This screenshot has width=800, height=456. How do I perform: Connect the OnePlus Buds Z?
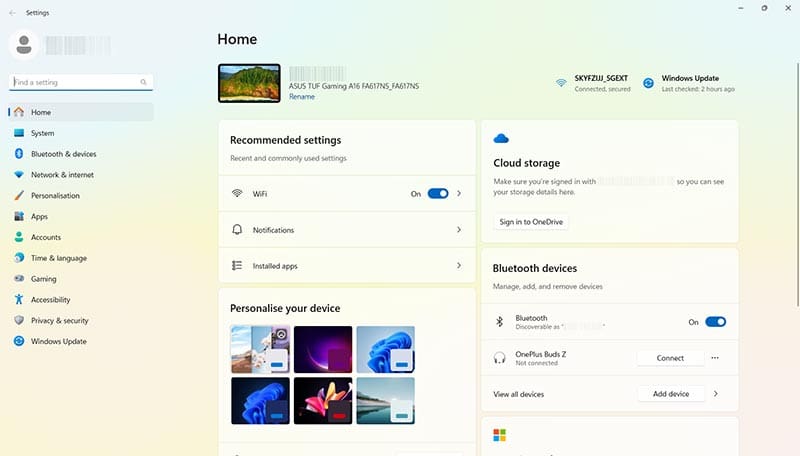(670, 358)
